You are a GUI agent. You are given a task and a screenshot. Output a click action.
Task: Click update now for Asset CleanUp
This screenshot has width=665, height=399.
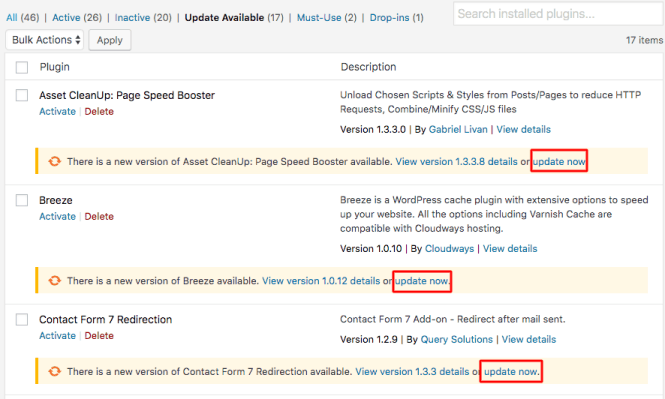tap(559, 162)
